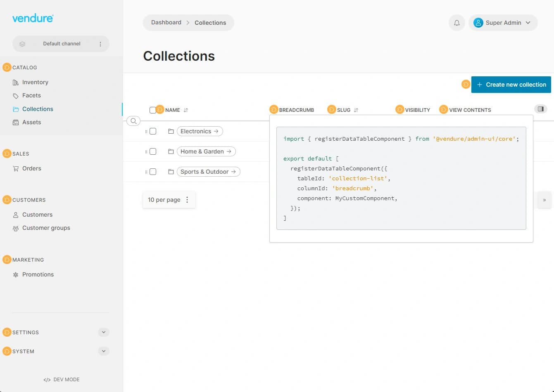This screenshot has width=554, height=392.
Task: Expand the System sidebar section
Action: [104, 351]
